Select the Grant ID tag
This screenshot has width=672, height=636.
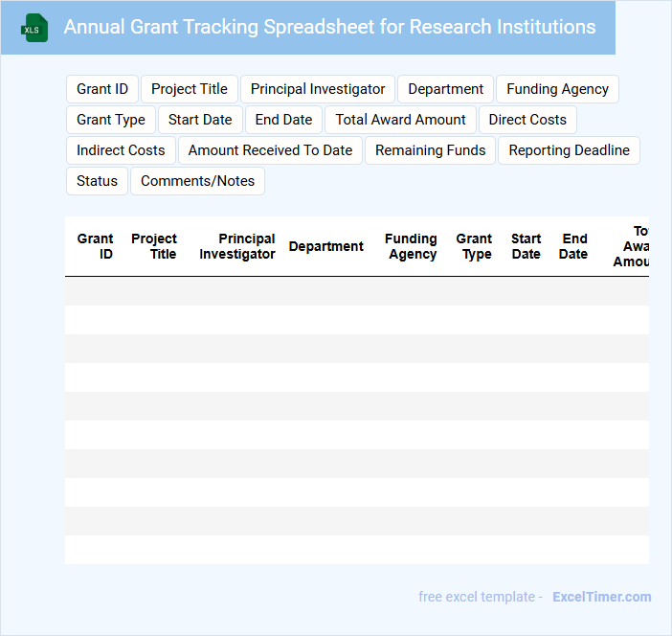tap(102, 89)
